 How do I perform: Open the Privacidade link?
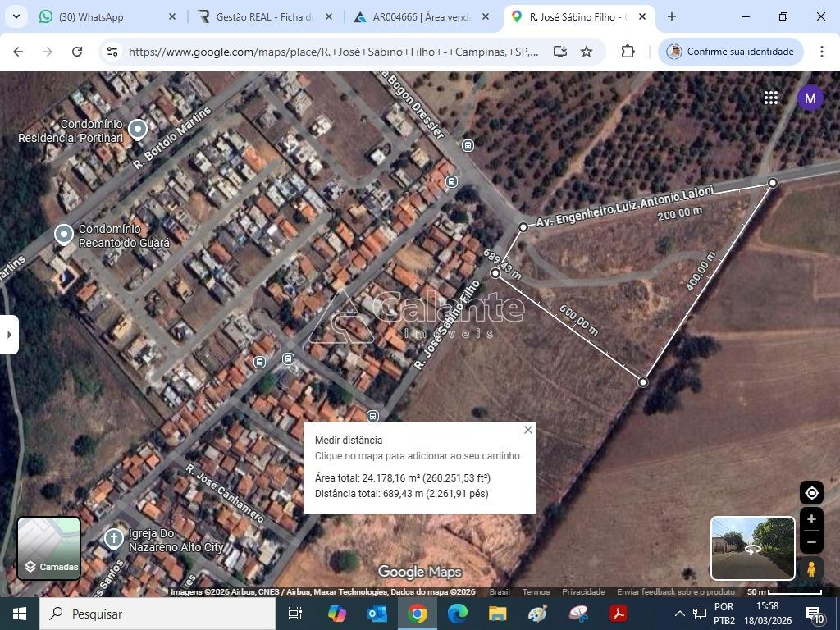point(583,591)
